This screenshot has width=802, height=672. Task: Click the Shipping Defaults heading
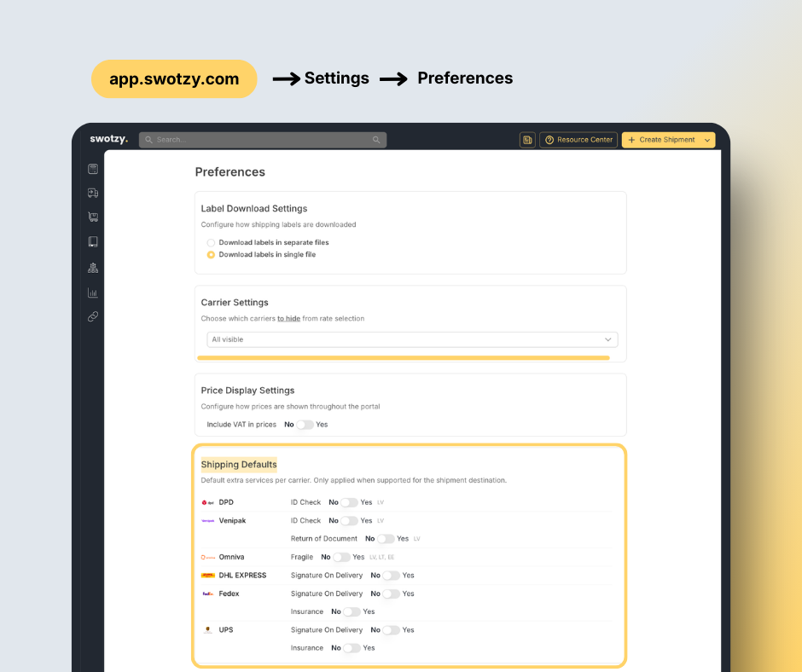(x=239, y=465)
